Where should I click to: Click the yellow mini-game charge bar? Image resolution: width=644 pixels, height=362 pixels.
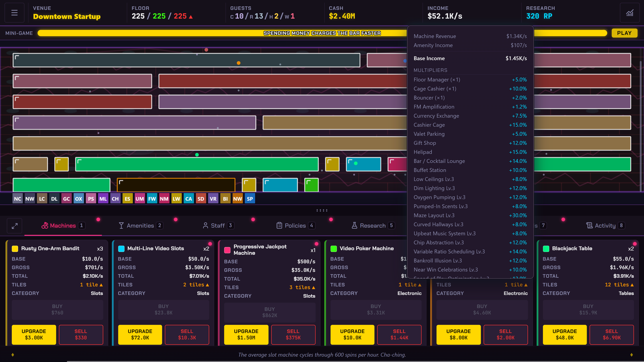[322, 33]
